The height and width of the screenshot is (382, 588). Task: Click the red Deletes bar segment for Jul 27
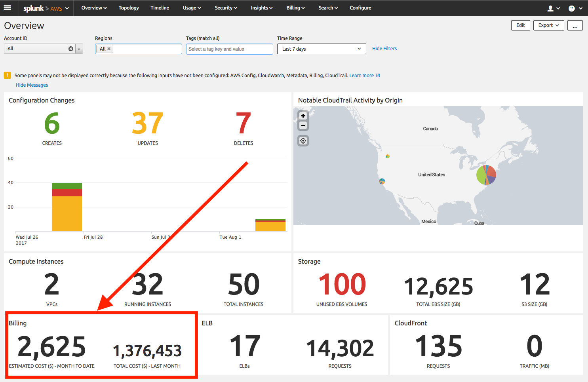coord(67,193)
